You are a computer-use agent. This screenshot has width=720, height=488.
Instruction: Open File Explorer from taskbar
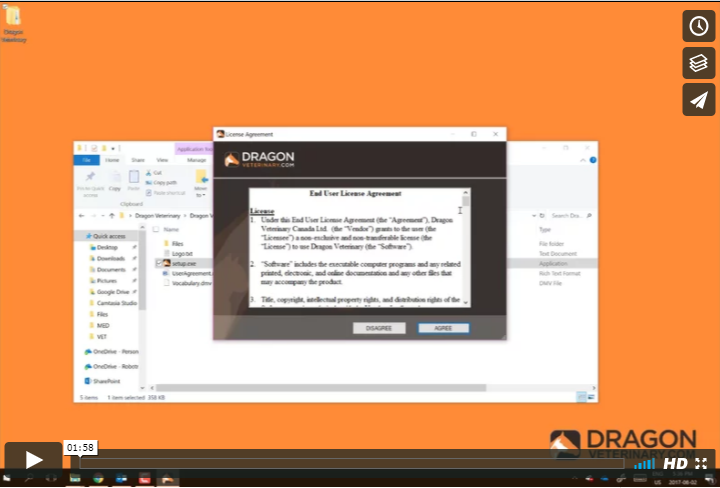(x=75, y=478)
